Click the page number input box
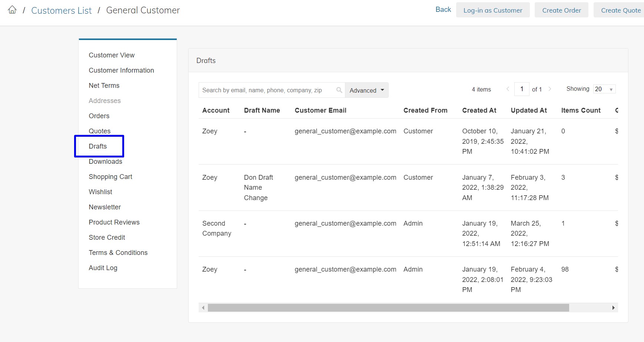This screenshot has height=342, width=644. 521,89
